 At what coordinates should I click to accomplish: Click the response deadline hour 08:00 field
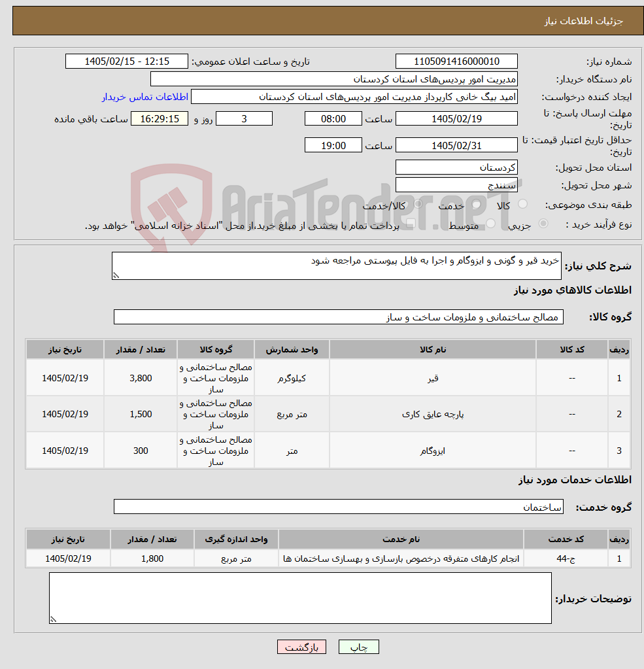(x=333, y=118)
